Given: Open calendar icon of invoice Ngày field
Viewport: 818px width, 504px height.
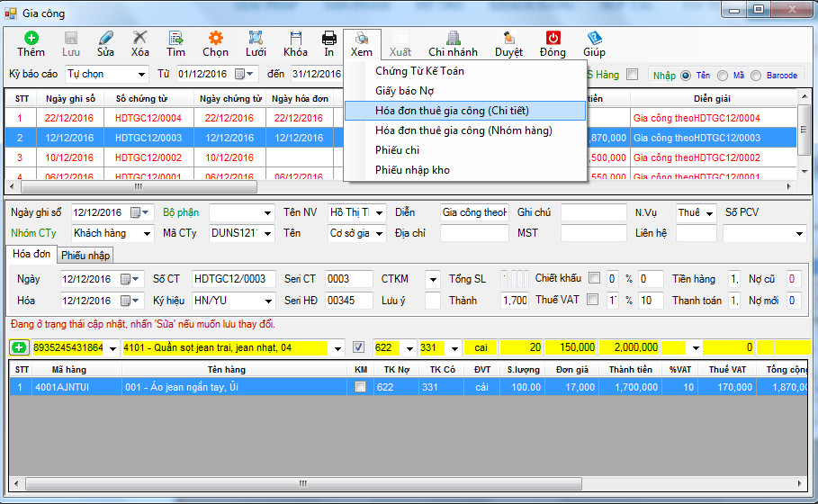Looking at the screenshot, I should coord(125,279).
